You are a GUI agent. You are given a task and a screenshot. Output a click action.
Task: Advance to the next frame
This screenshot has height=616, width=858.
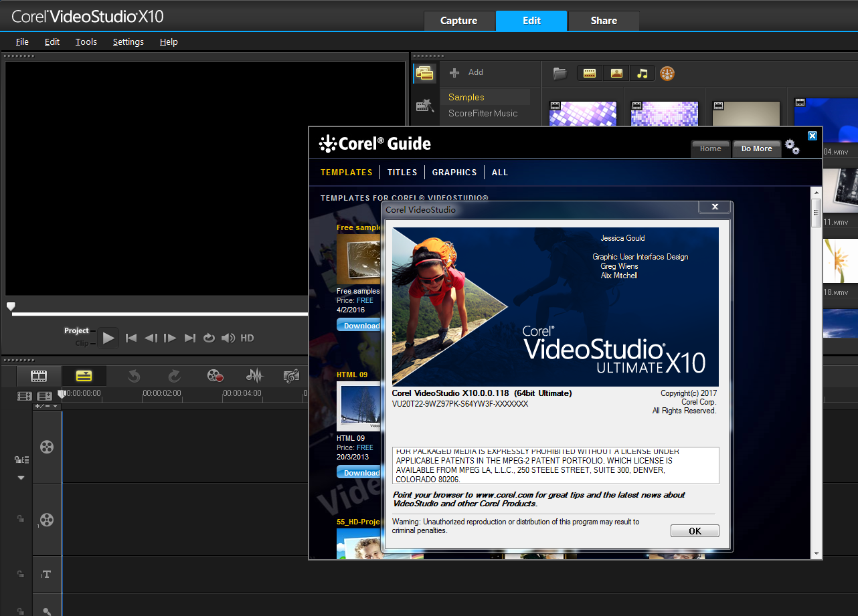tap(170, 338)
